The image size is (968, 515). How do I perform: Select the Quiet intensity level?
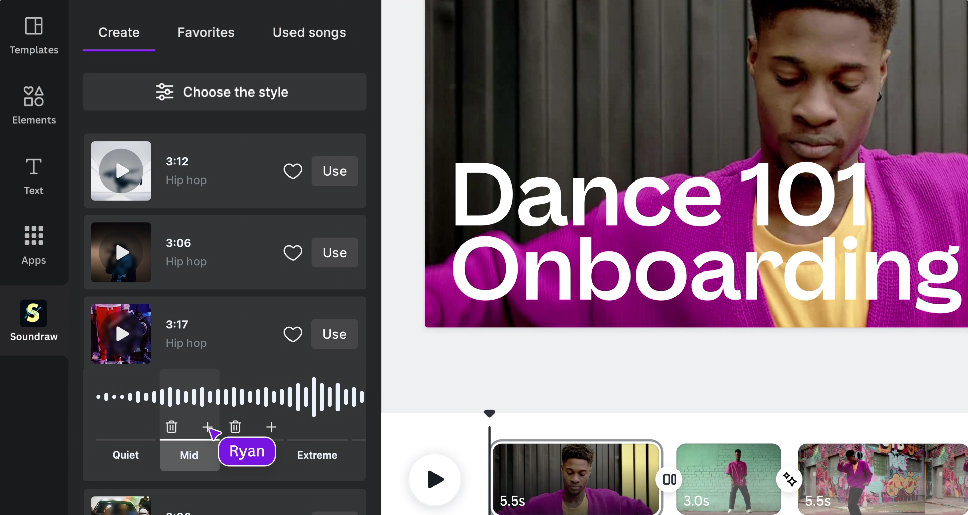click(126, 455)
